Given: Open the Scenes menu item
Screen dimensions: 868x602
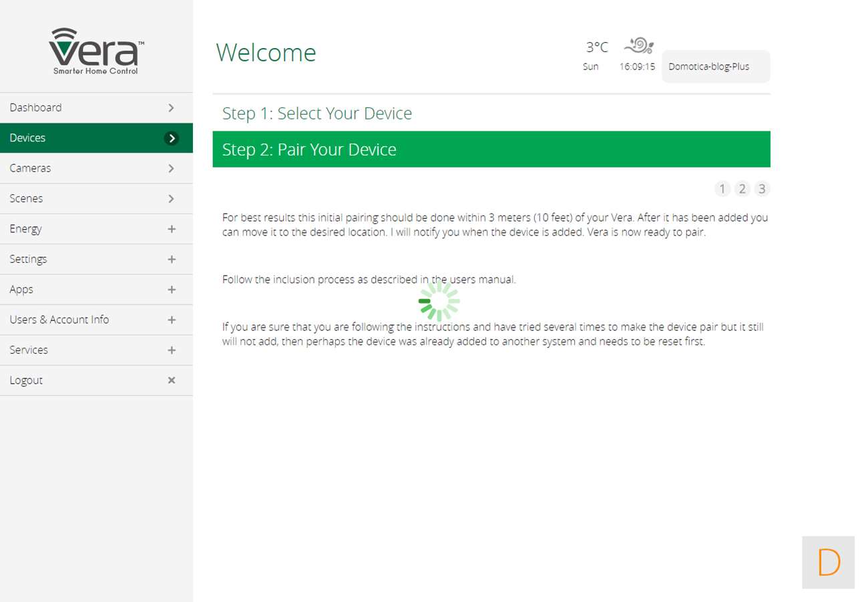Looking at the screenshot, I should point(27,199).
